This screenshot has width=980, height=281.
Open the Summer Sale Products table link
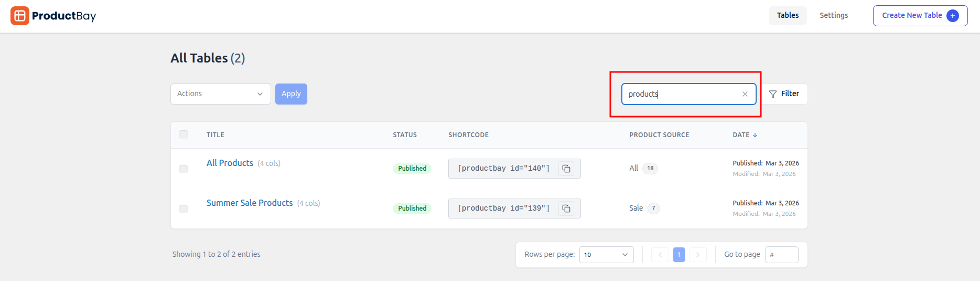(x=250, y=203)
